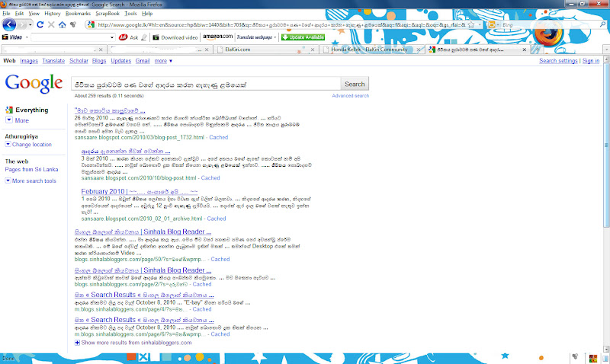Open the View menu
Image resolution: width=610 pixels, height=364 pixels.
34,13
